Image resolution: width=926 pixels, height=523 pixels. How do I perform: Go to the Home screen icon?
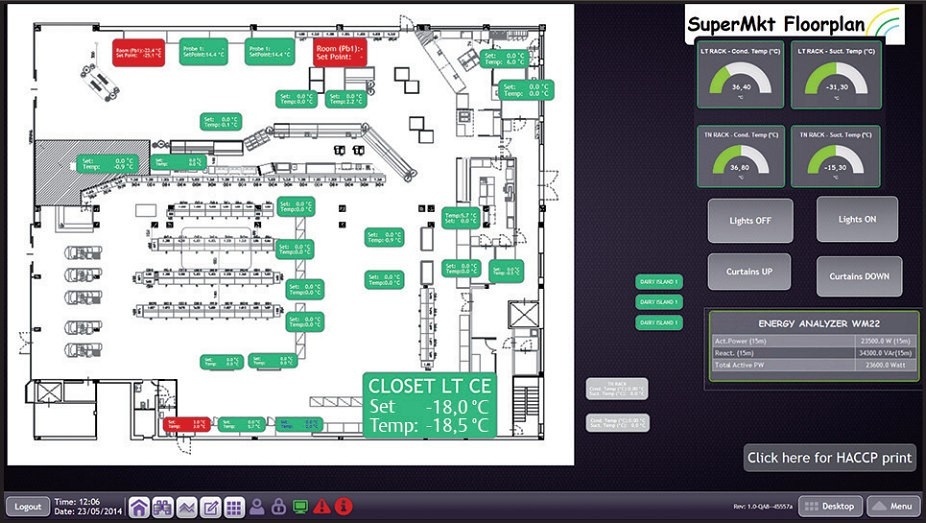pyautogui.click(x=139, y=506)
